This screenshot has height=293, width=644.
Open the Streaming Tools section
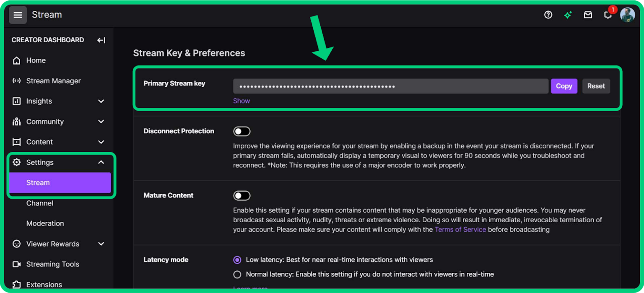point(52,264)
